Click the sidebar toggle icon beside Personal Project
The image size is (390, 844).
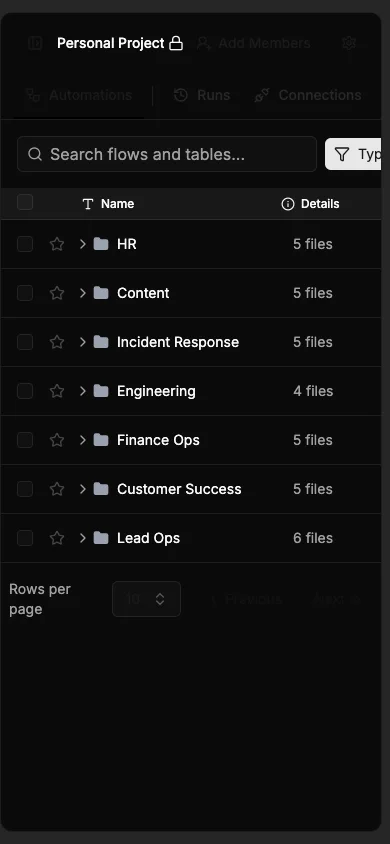pyautogui.click(x=35, y=43)
